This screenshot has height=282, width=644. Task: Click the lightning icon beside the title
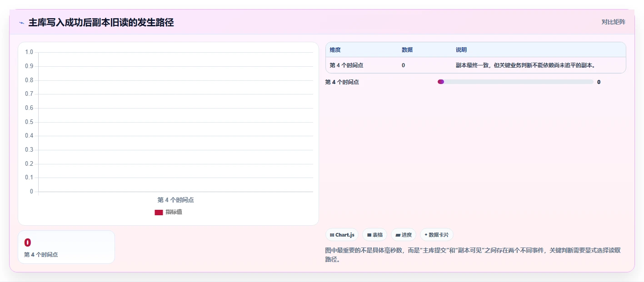pos(21,22)
